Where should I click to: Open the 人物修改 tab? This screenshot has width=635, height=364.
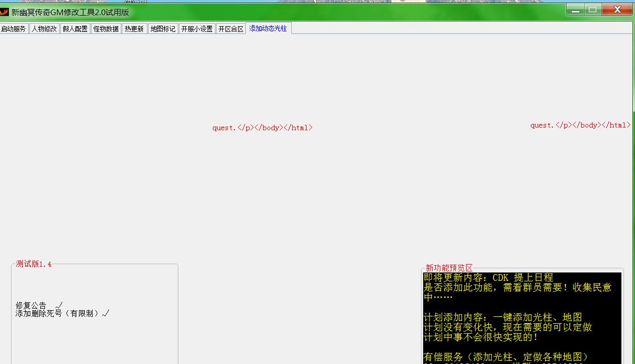[44, 29]
